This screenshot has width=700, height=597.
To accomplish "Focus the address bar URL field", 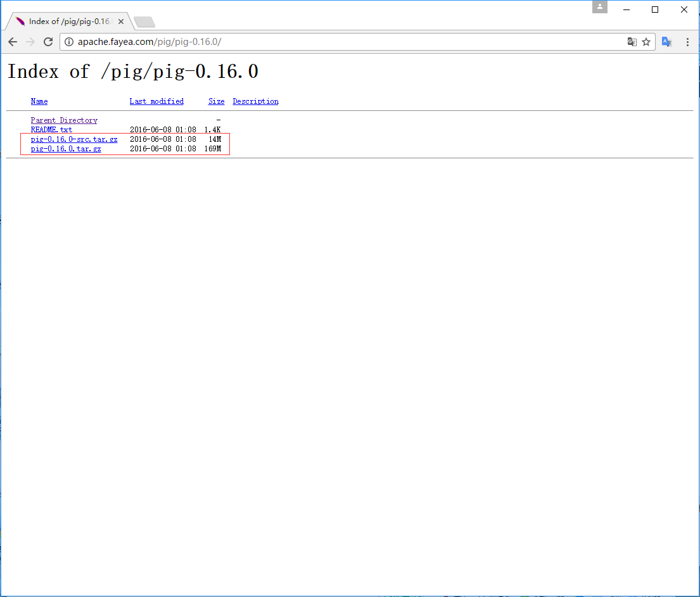I will point(348,42).
